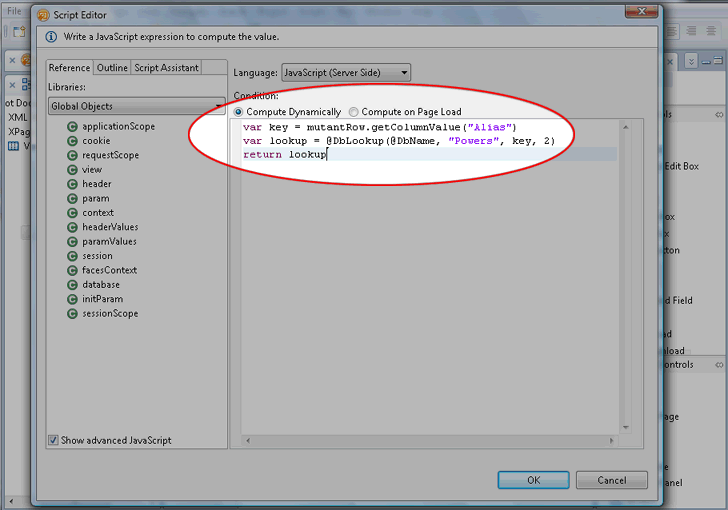Click the database object icon
728x510 pixels.
(x=72, y=285)
